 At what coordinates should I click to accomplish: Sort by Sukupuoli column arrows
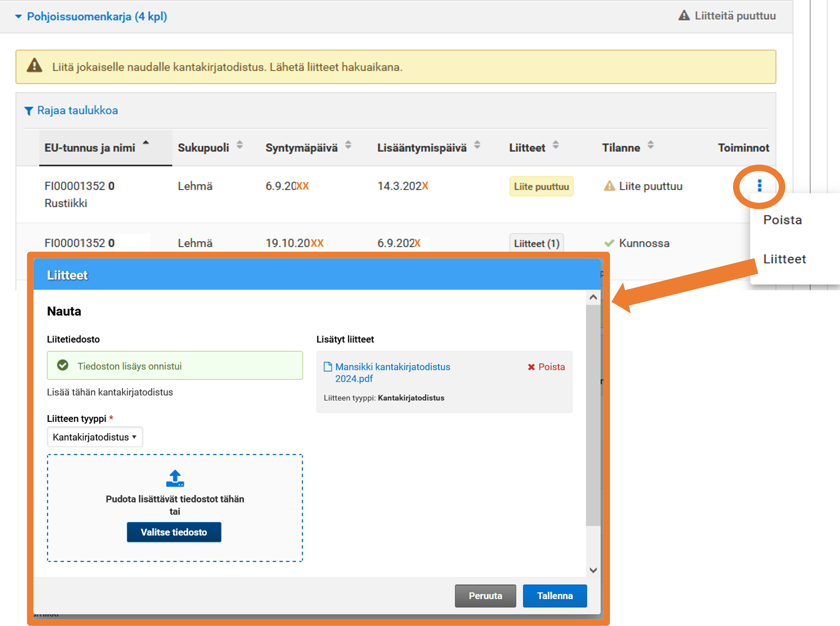(x=240, y=145)
